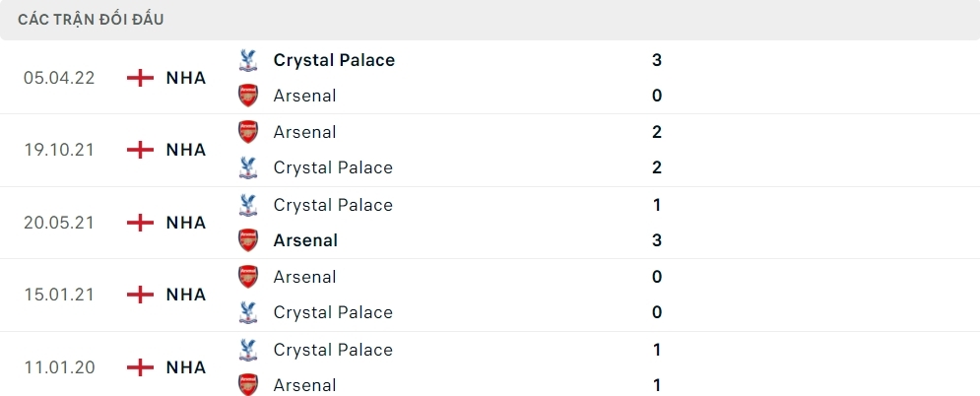
Task: Select NHA league label in 19.10.21 row
Action: click(x=186, y=150)
